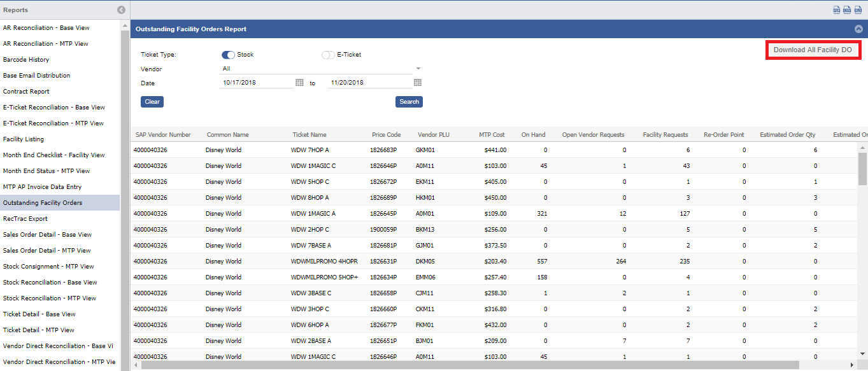Click the Search button
Screen dimensions: 868x371
(x=409, y=102)
